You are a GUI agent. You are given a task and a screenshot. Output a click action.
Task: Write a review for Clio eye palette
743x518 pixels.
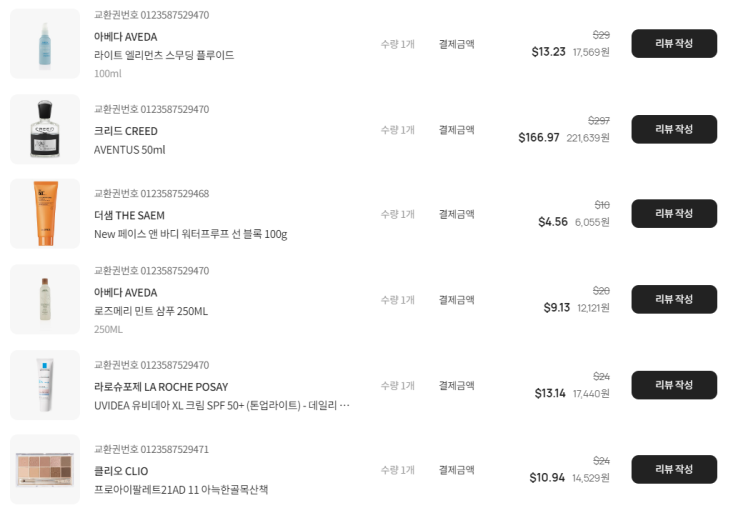(673, 469)
